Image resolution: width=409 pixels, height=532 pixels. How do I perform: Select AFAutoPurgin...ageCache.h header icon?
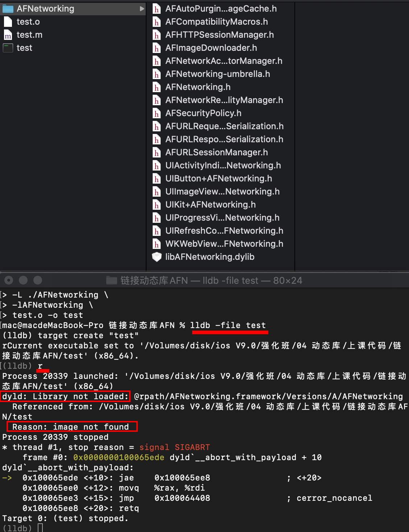pyautogui.click(x=157, y=9)
